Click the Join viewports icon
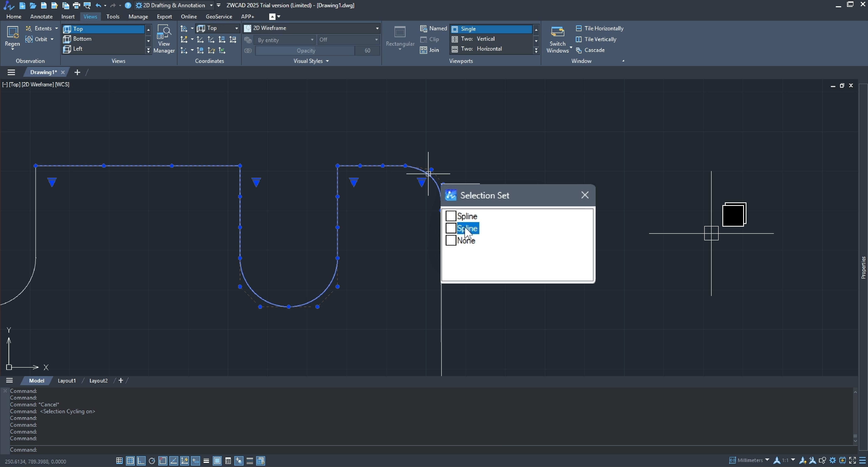Viewport: 868px width, 467px height. (424, 50)
